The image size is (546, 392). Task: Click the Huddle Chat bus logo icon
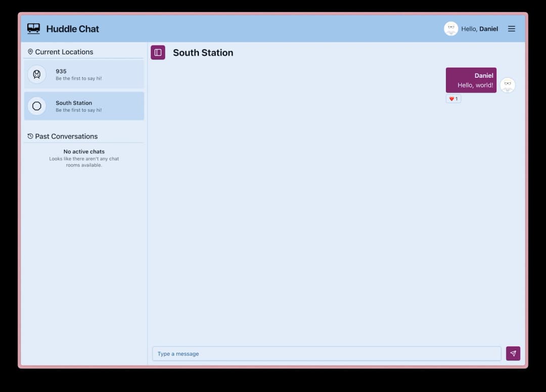(x=33, y=28)
